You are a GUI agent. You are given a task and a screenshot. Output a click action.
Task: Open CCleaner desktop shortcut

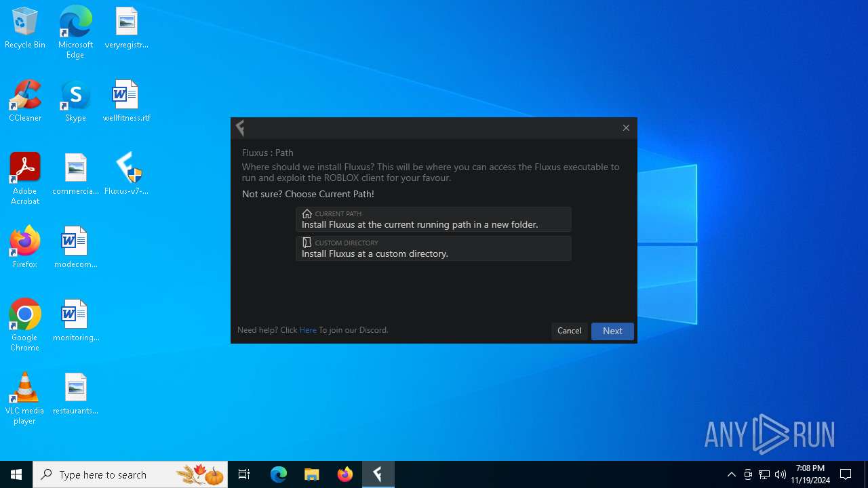tap(25, 102)
